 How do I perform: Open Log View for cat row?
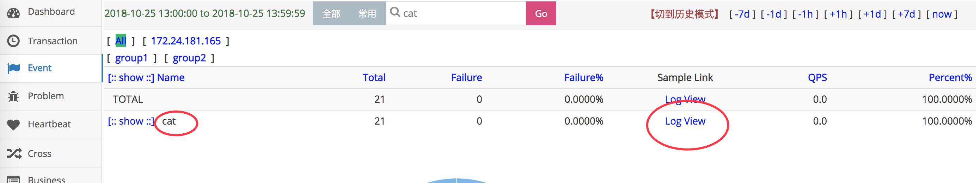685,121
